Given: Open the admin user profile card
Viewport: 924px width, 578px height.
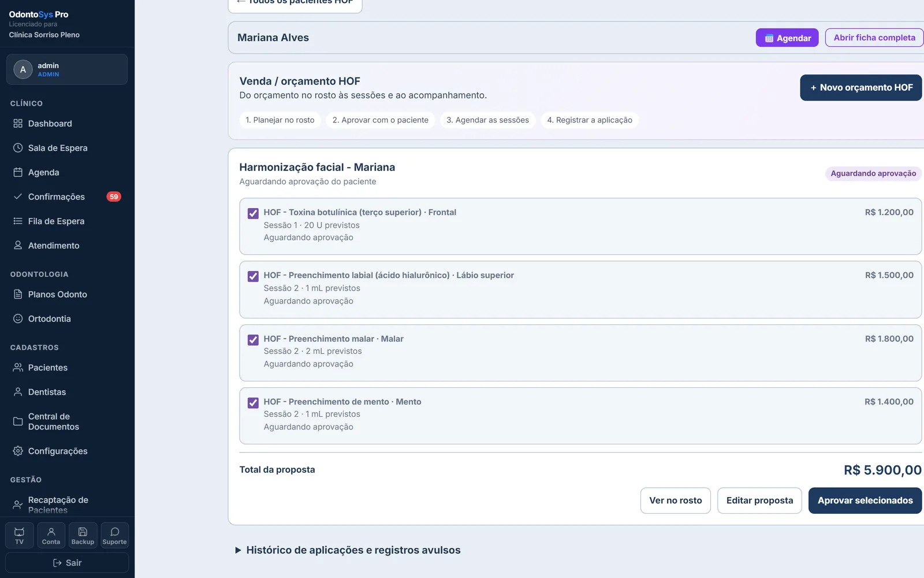Looking at the screenshot, I should coord(67,69).
